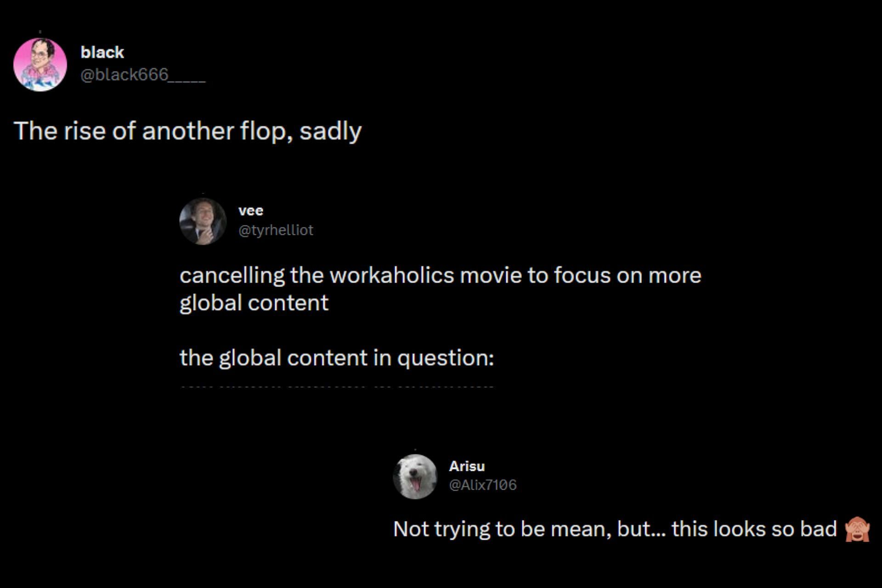Click "the global content in question:" line
Viewport: 882px width, 588px height.
[x=336, y=358]
